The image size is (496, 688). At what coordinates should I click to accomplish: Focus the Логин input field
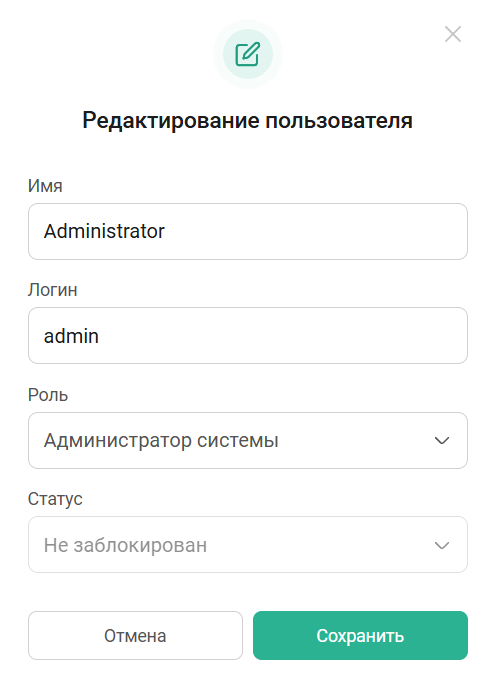(x=248, y=336)
